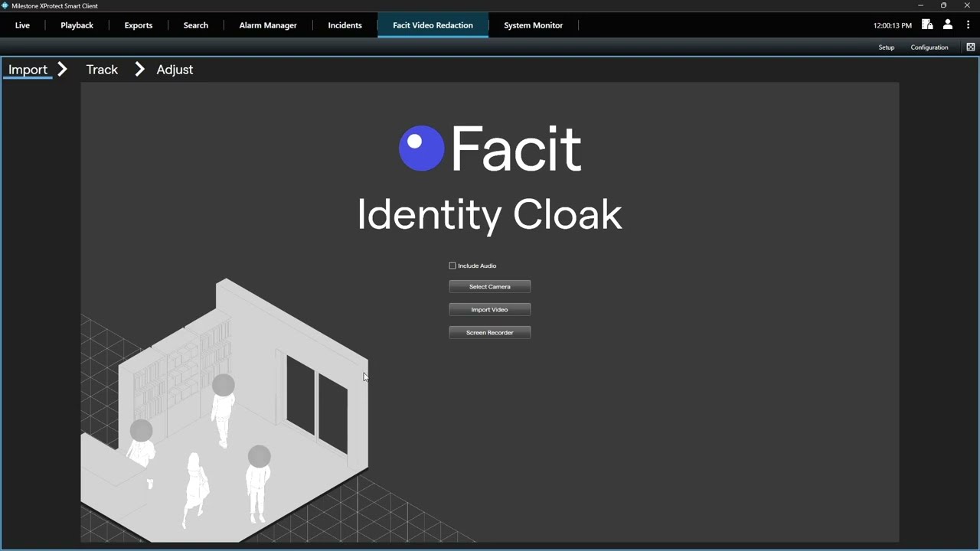Enter Setup mode

[887, 47]
